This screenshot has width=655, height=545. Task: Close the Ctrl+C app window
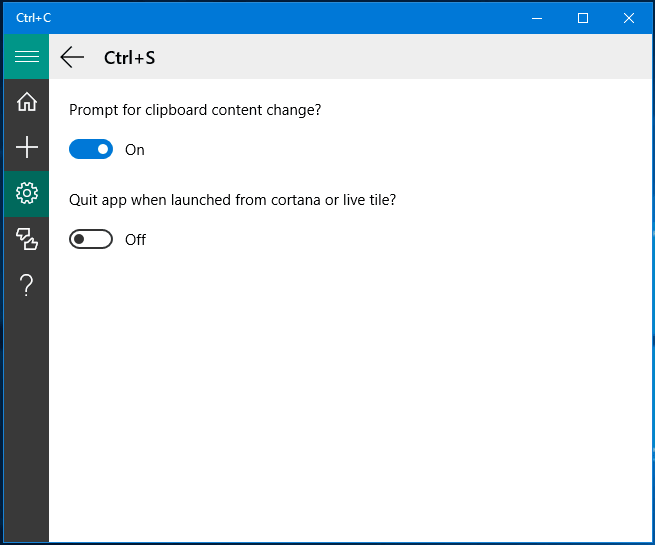click(x=629, y=18)
